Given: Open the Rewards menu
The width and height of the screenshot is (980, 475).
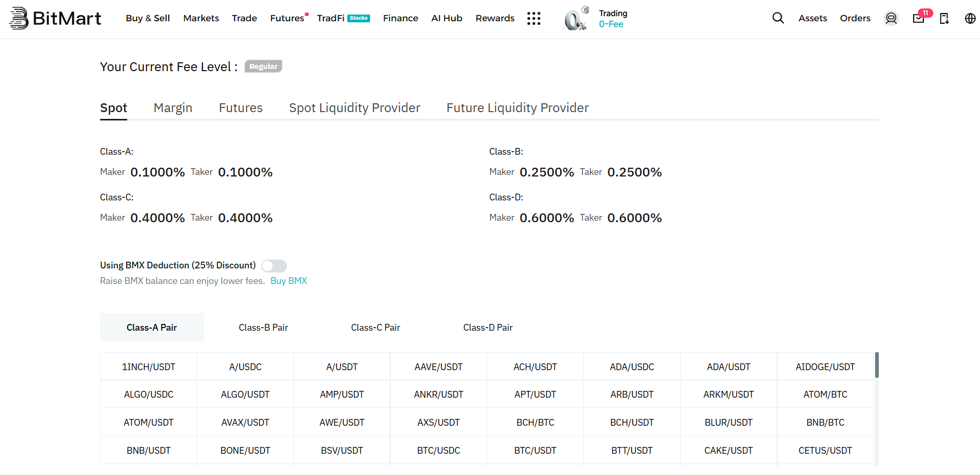Looking at the screenshot, I should click(x=495, y=18).
